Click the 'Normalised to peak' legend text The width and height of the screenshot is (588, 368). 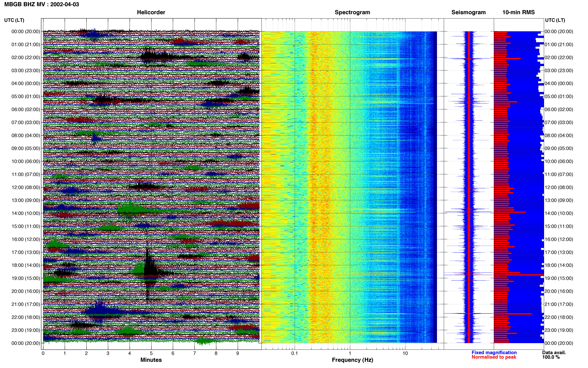[x=494, y=357]
